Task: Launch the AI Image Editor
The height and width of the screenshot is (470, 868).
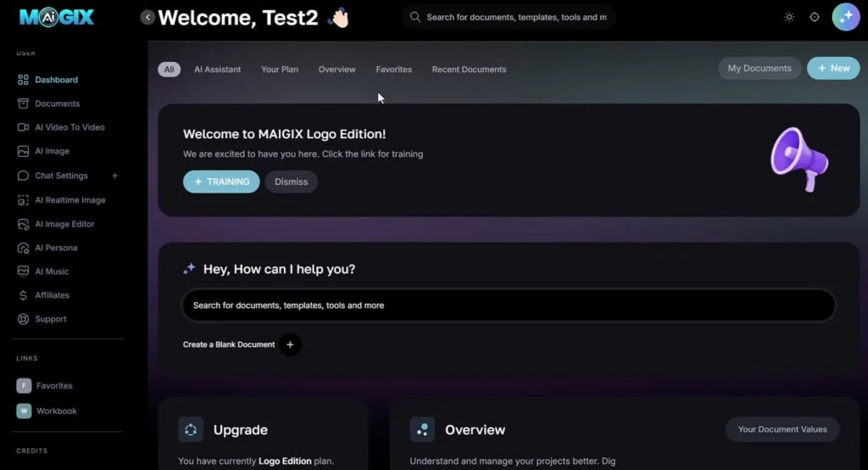Action: pos(64,224)
